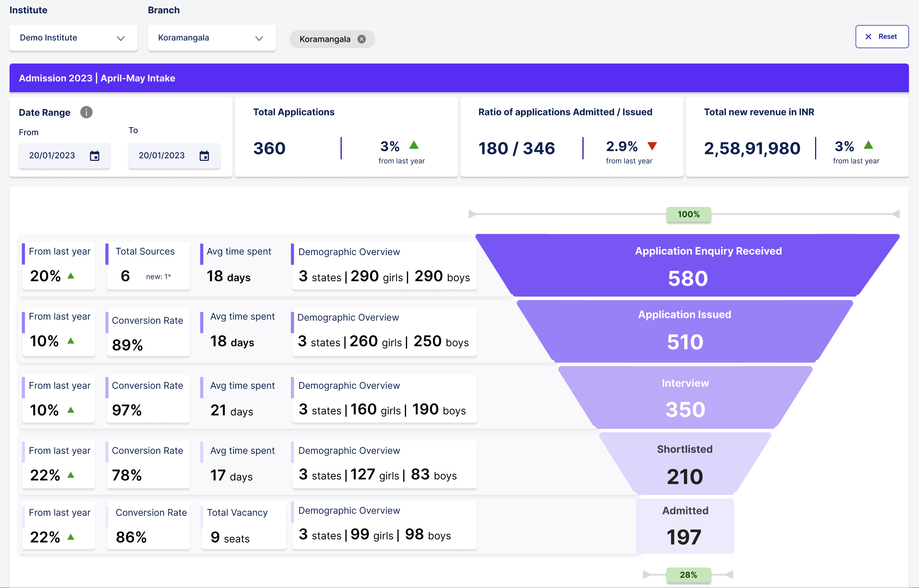Click the red decrease arrow on Admitted/Issued ratio
Viewport: 919px width, 588px height.
[x=653, y=146]
